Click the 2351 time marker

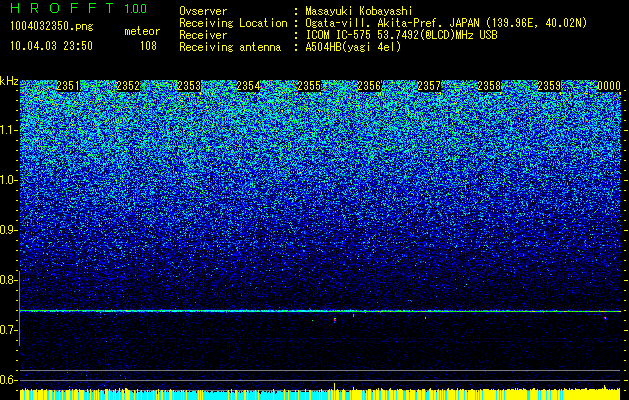point(68,86)
